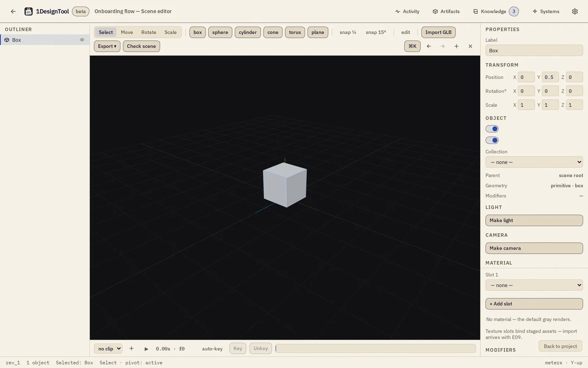Click the box object in viewport
This screenshot has width=588, height=368.
[x=285, y=185]
